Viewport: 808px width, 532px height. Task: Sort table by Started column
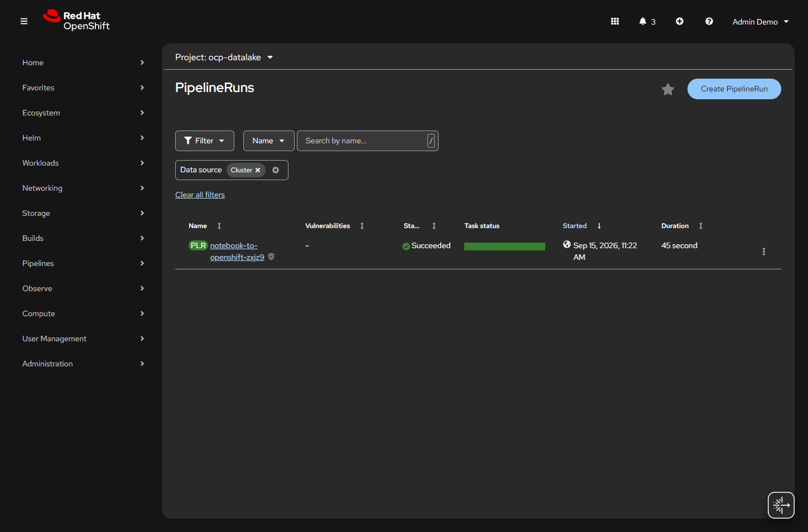(x=582, y=226)
